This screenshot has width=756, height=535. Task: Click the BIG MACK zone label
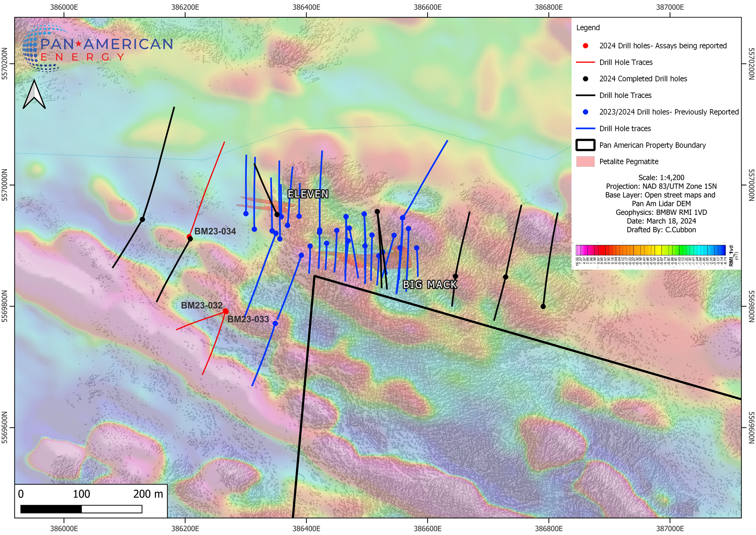pyautogui.click(x=430, y=285)
